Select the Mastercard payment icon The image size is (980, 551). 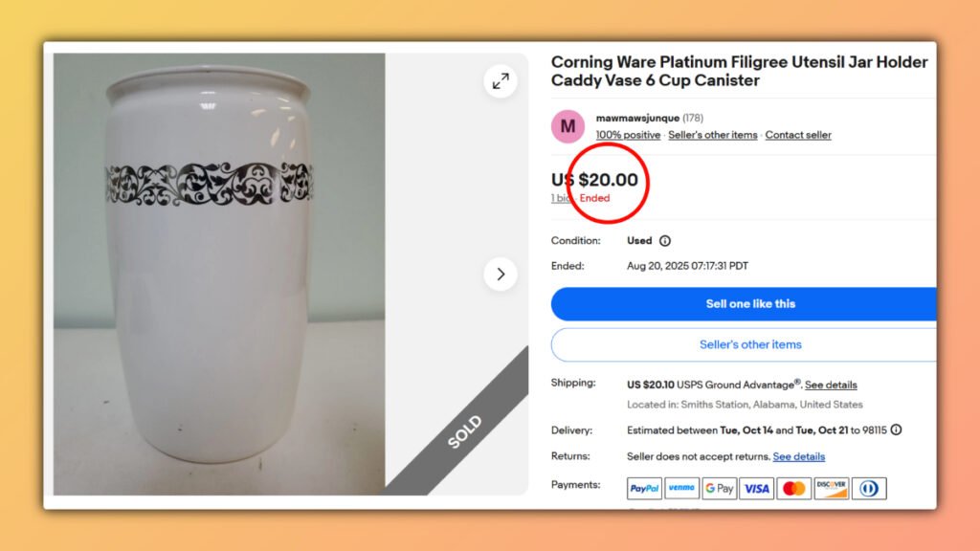pos(793,488)
